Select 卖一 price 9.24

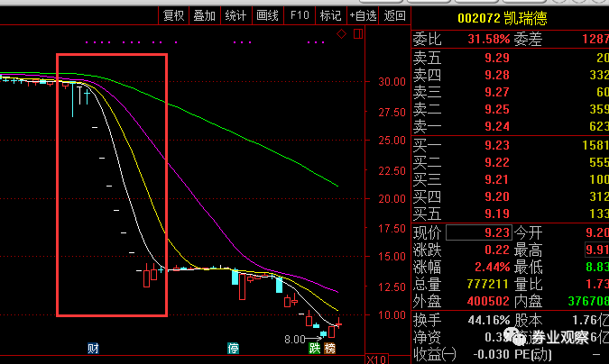click(x=497, y=126)
